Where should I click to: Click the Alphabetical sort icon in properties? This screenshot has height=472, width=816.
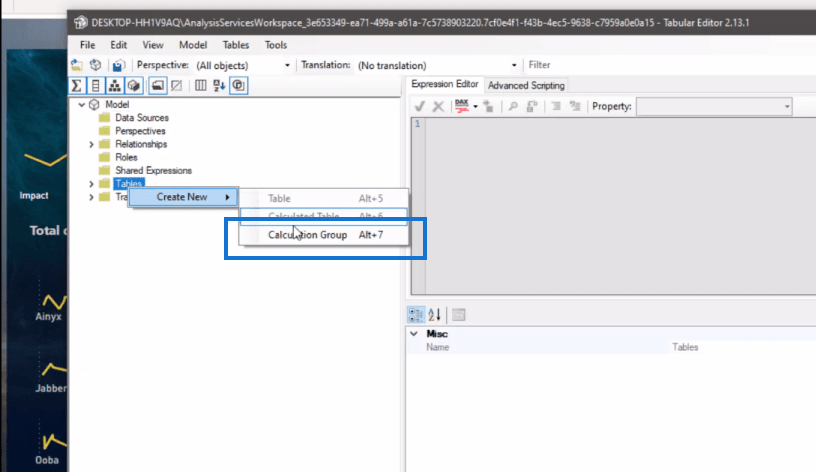click(x=434, y=314)
